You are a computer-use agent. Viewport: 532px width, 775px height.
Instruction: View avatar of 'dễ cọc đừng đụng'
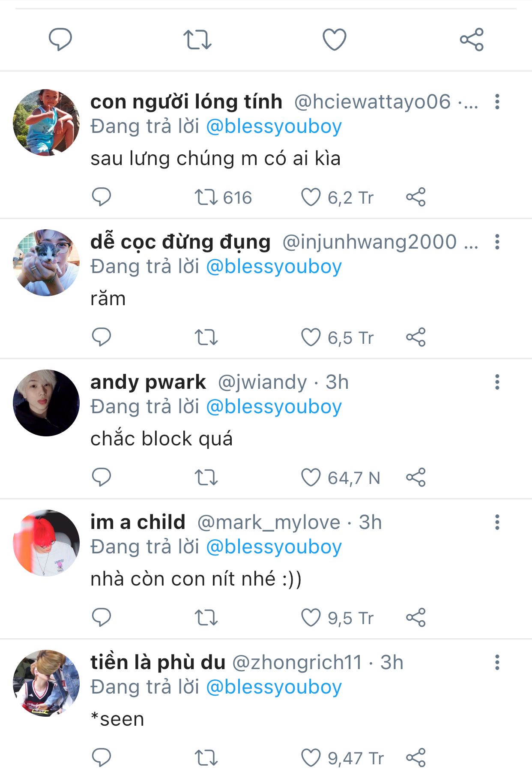click(46, 263)
